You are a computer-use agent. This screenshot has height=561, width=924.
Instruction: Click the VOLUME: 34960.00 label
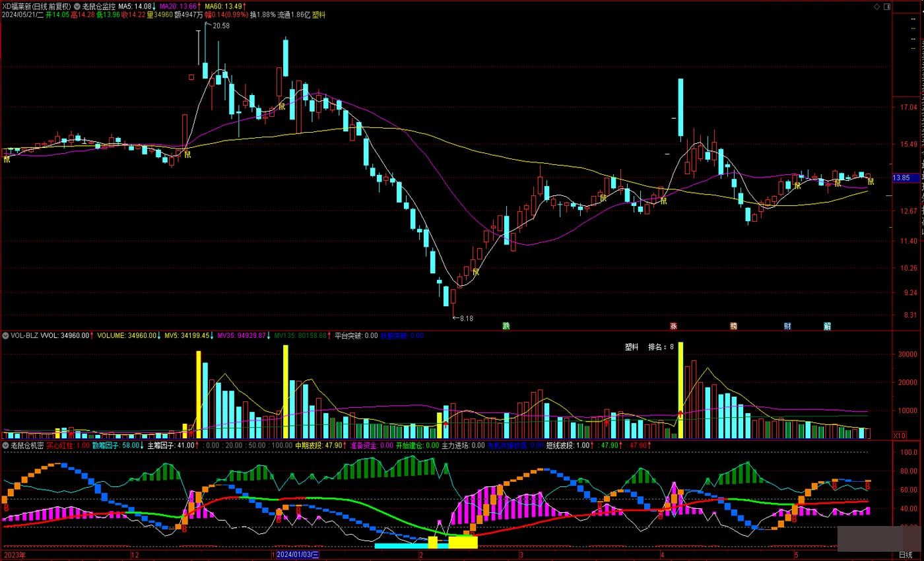pos(127,335)
